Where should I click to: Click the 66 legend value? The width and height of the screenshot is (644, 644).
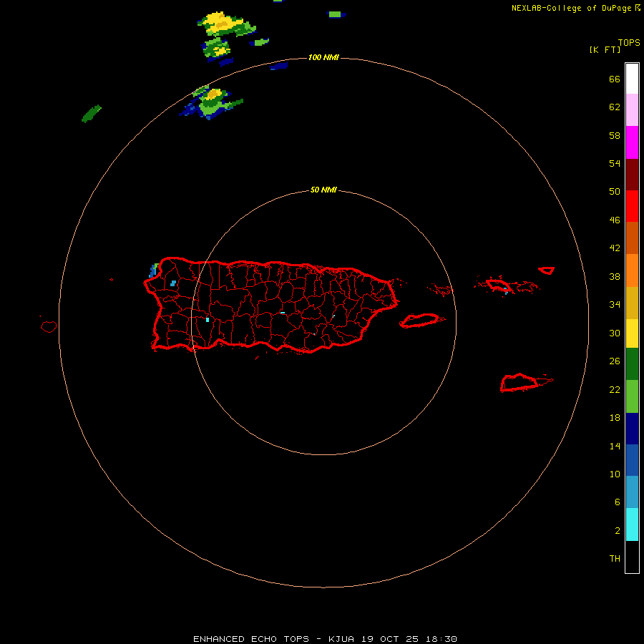point(615,79)
